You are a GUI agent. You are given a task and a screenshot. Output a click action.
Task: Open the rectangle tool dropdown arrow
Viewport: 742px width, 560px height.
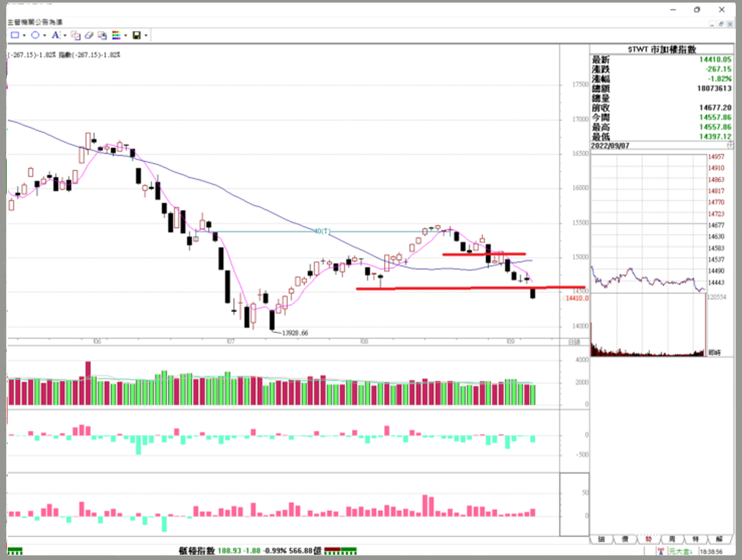[24, 35]
